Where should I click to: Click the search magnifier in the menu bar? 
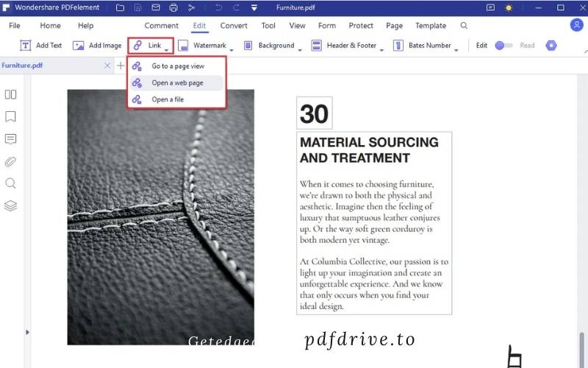pos(464,26)
